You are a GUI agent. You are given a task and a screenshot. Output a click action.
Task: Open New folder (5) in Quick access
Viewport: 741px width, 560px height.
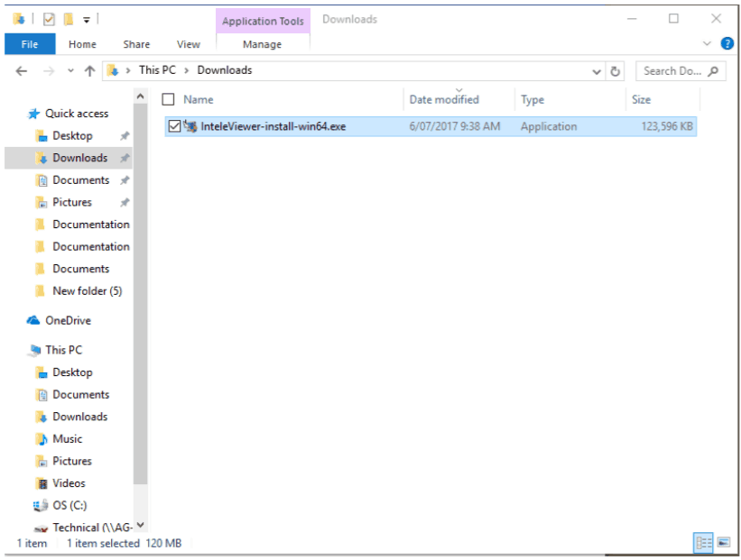[87, 291]
